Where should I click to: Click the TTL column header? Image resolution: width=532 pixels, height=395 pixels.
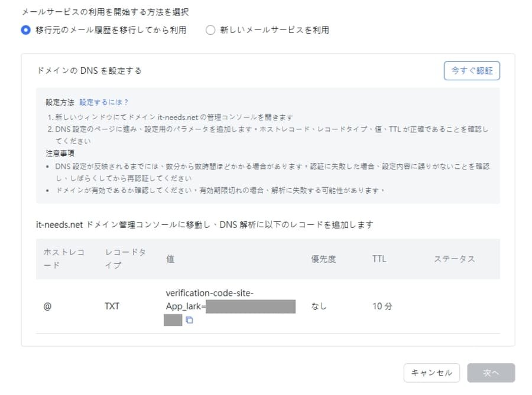tap(378, 259)
